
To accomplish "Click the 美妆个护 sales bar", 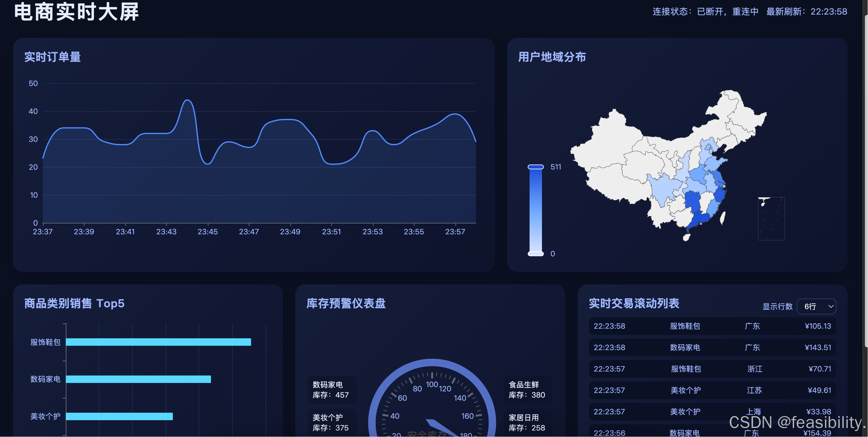I will coord(119,417).
